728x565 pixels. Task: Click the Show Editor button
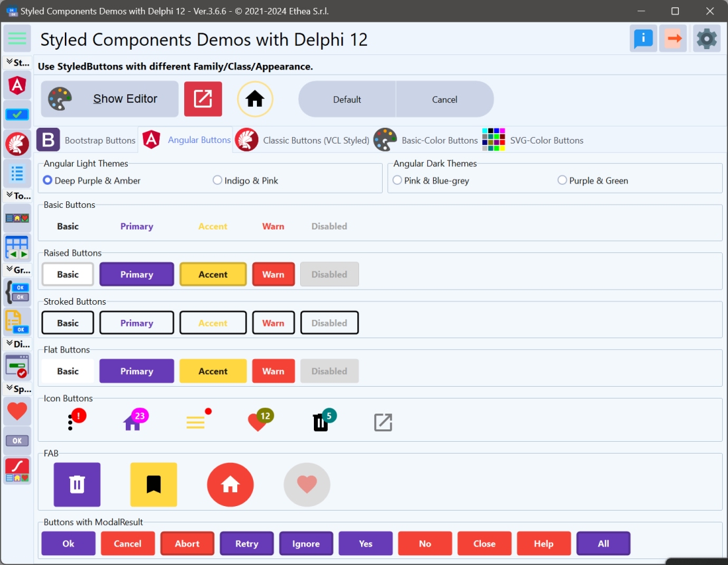[109, 99]
